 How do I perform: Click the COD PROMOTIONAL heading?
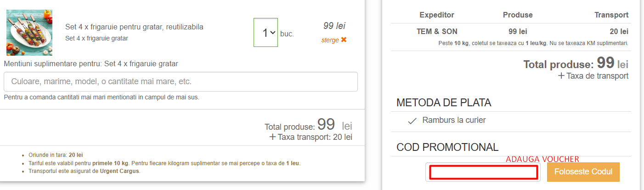pyautogui.click(x=447, y=147)
